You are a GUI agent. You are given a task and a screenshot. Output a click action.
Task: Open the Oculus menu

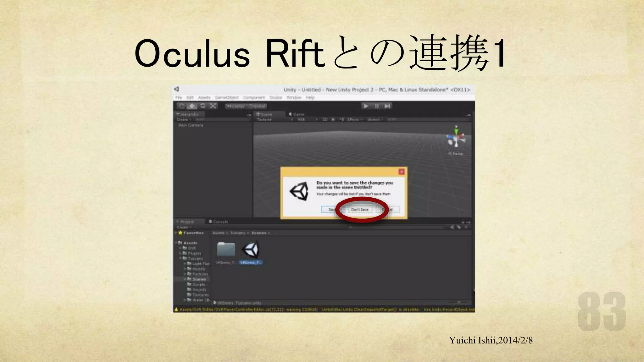click(276, 98)
